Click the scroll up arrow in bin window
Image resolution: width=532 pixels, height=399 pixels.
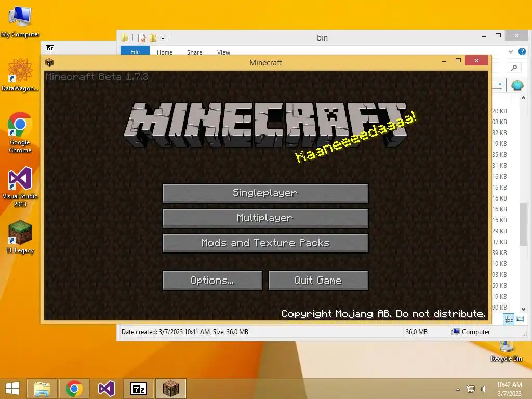pos(524,98)
